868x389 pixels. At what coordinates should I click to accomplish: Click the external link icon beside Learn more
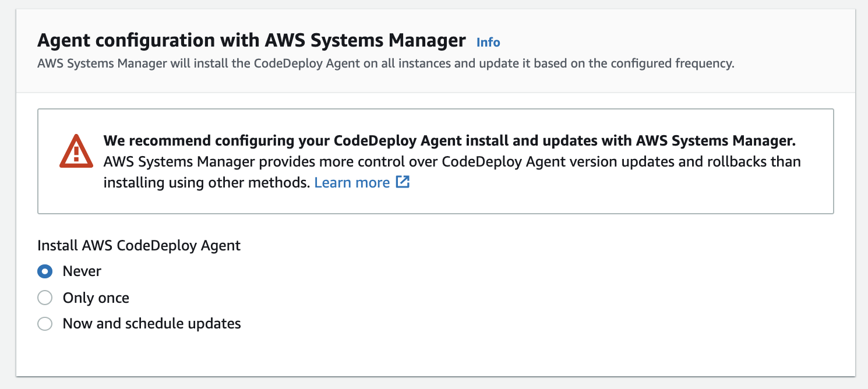pos(403,182)
